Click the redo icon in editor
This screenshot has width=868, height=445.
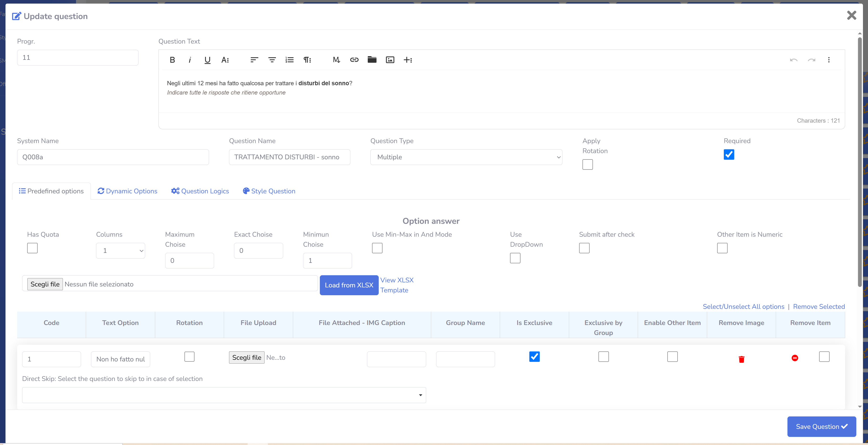coord(811,60)
